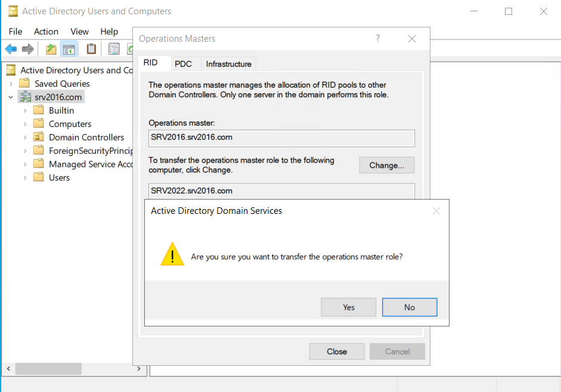This screenshot has height=392, width=561.
Task: Click the Up One Level folder icon
Action: pyautogui.click(x=51, y=49)
